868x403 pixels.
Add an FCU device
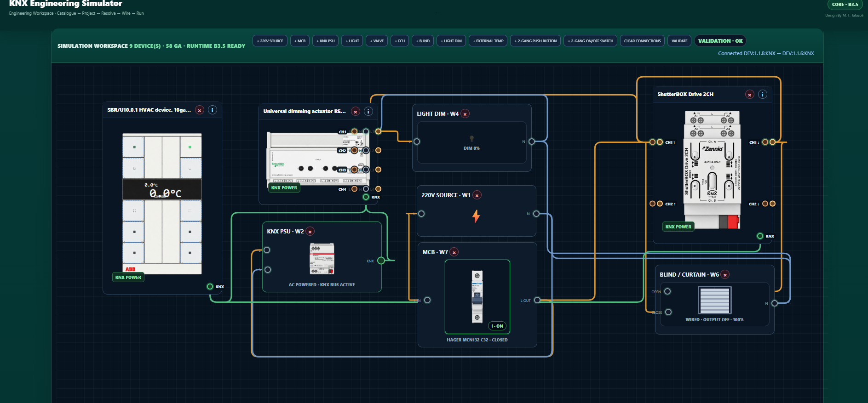pos(400,41)
